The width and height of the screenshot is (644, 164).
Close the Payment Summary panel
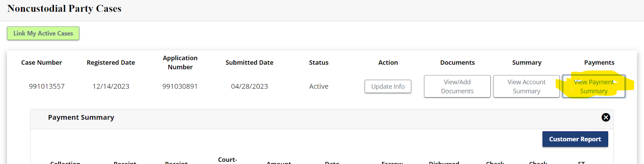click(605, 117)
